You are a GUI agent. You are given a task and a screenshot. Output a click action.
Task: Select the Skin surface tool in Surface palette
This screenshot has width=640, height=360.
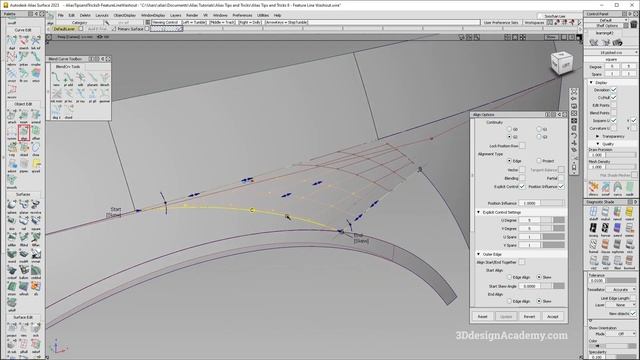[11, 223]
